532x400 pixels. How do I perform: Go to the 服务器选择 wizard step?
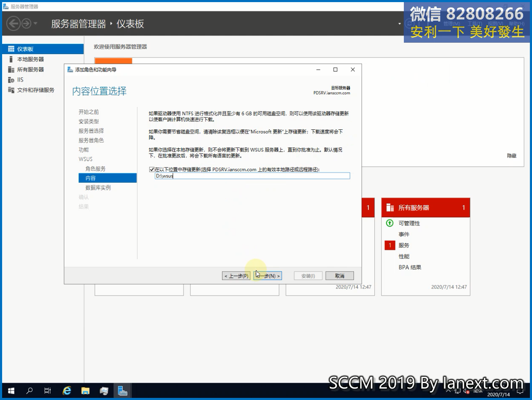coord(91,131)
